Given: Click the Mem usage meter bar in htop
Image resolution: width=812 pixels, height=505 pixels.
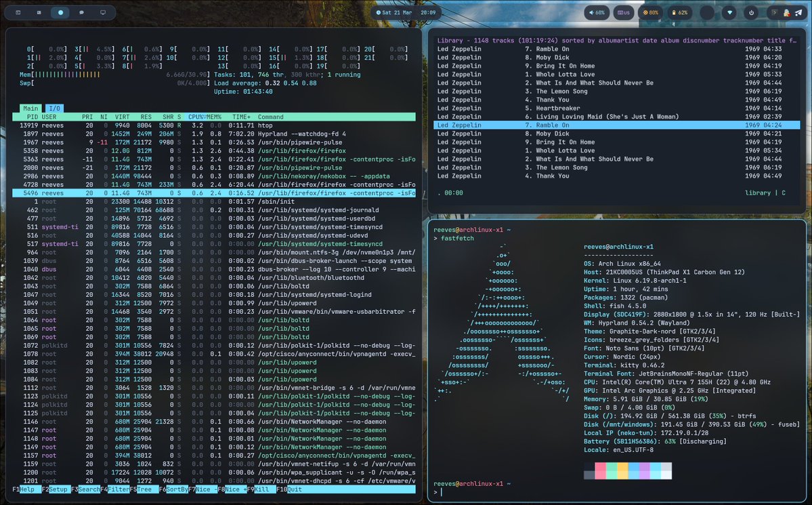Looking at the screenshot, I should (114, 75).
